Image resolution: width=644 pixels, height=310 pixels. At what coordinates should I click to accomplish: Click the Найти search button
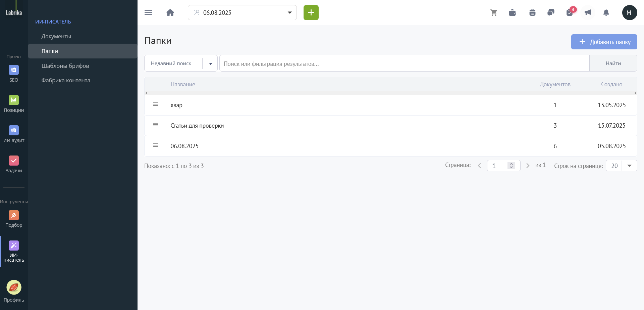(613, 63)
